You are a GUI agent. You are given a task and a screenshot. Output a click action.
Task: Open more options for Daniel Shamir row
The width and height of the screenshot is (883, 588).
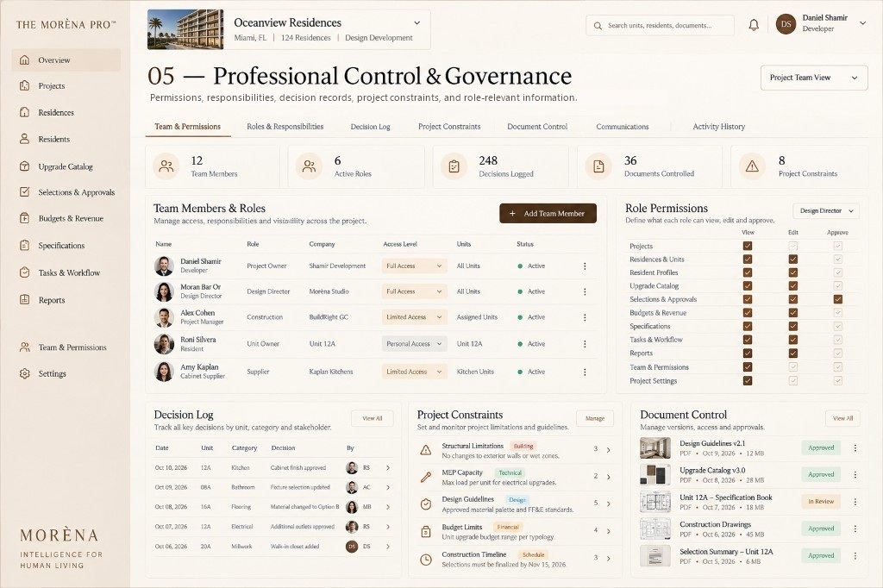[x=585, y=266]
